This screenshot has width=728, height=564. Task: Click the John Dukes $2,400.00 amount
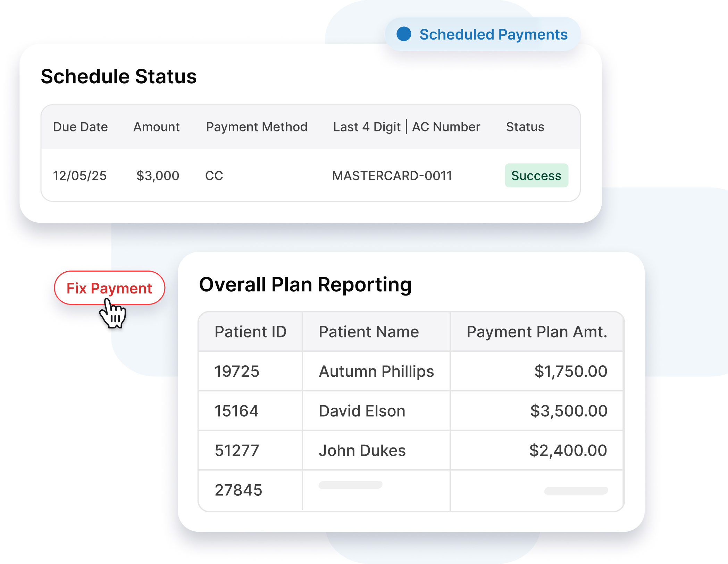point(568,451)
